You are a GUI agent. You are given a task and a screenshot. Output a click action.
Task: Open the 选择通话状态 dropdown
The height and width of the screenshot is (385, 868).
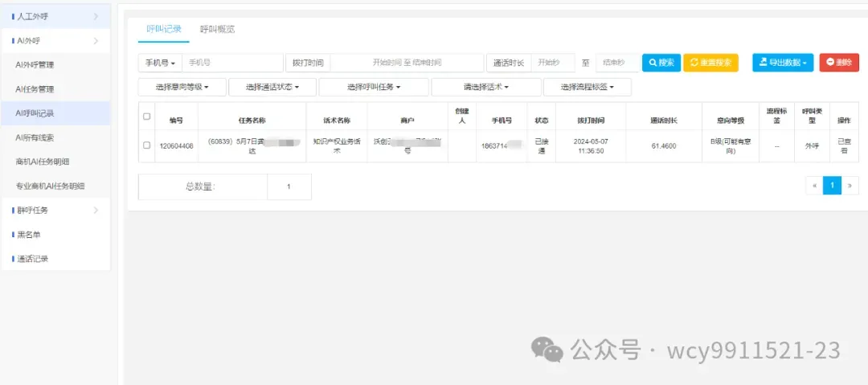click(272, 87)
